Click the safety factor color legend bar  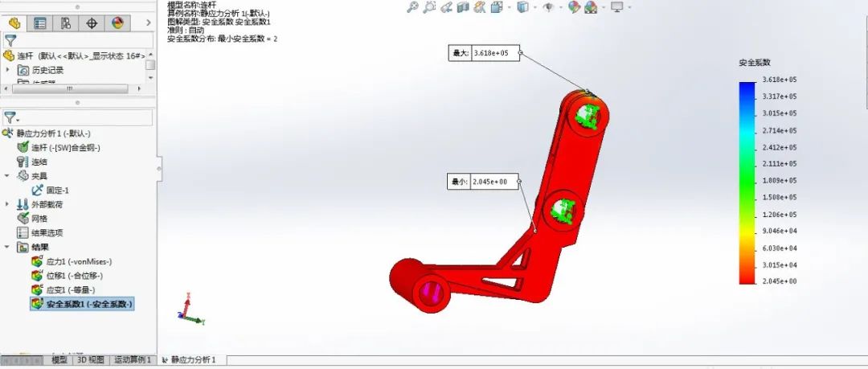tap(747, 182)
